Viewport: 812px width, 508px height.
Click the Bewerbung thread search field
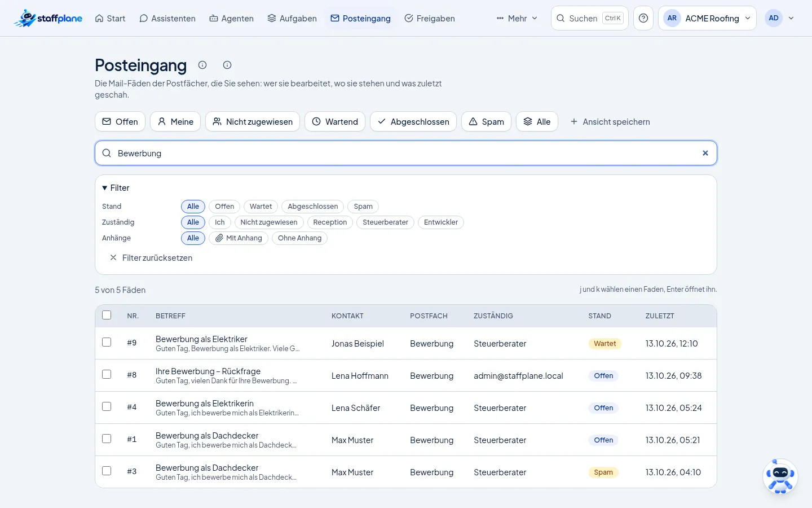(x=406, y=153)
